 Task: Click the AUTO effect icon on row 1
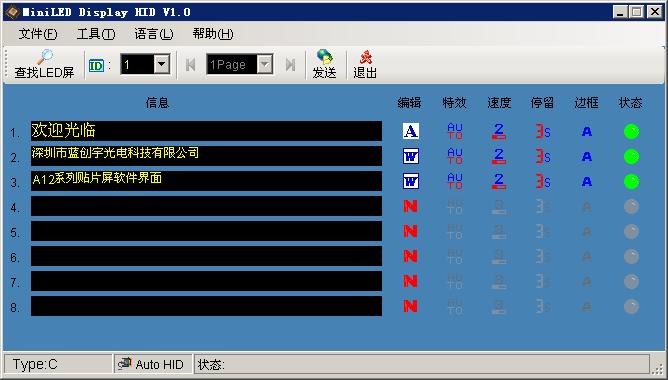(455, 131)
